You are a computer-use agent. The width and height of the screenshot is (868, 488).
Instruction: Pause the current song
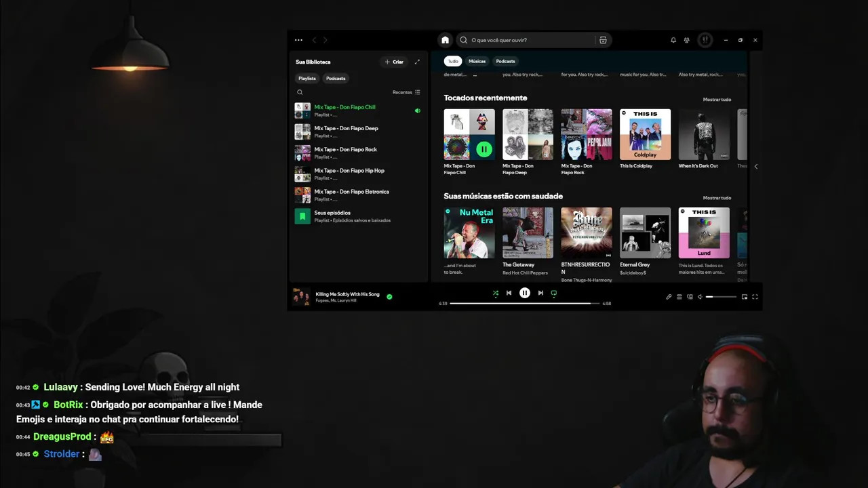[525, 293]
